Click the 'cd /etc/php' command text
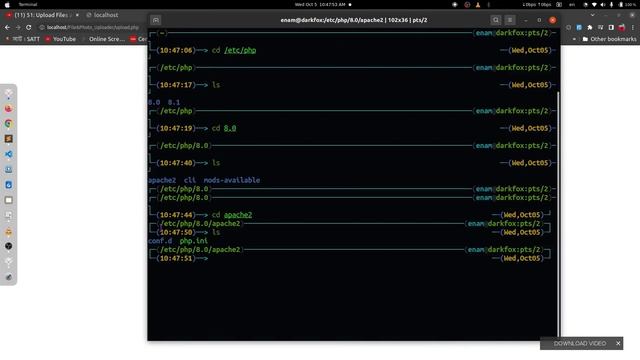 click(x=234, y=51)
